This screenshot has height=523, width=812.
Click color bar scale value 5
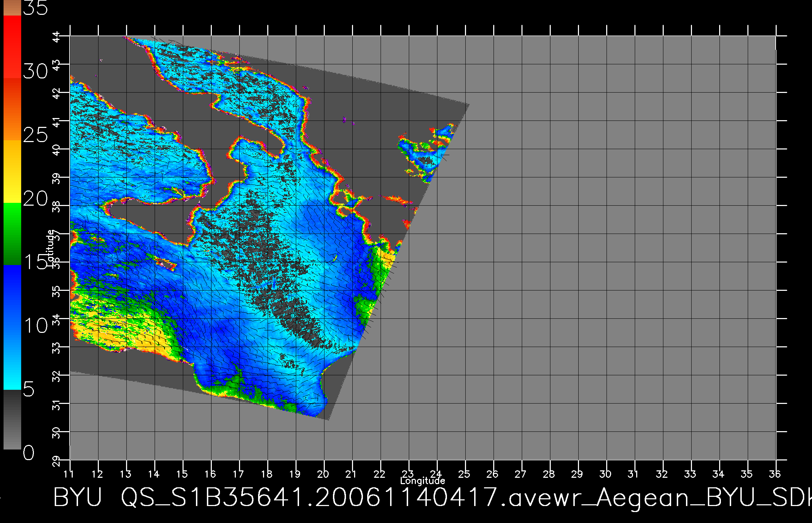point(29,389)
